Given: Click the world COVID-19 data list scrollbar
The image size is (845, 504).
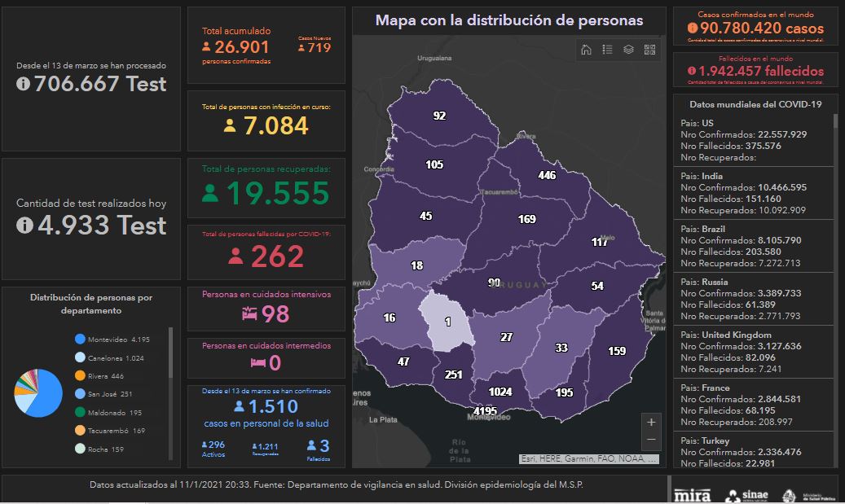Looking at the screenshot, I should pyautogui.click(x=834, y=244).
